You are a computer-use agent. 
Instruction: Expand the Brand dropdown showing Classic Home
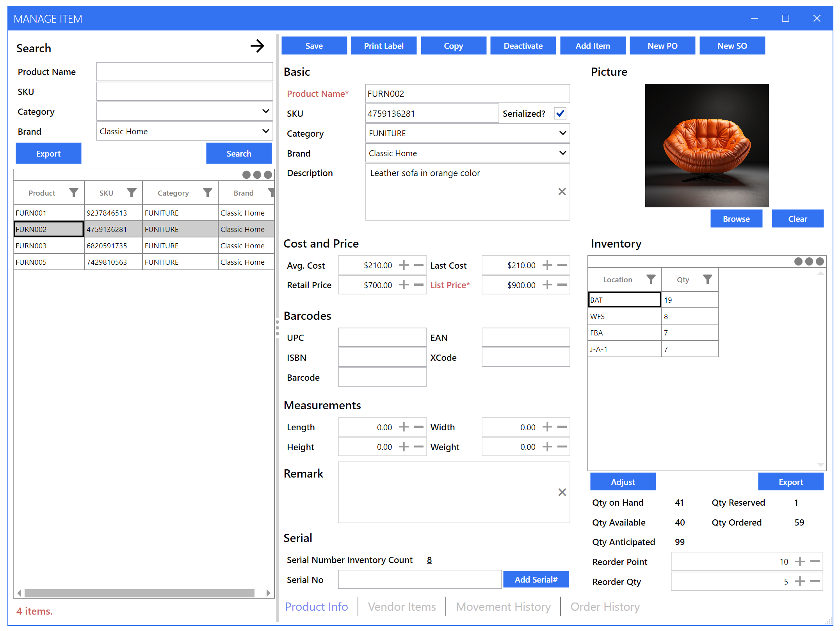562,153
